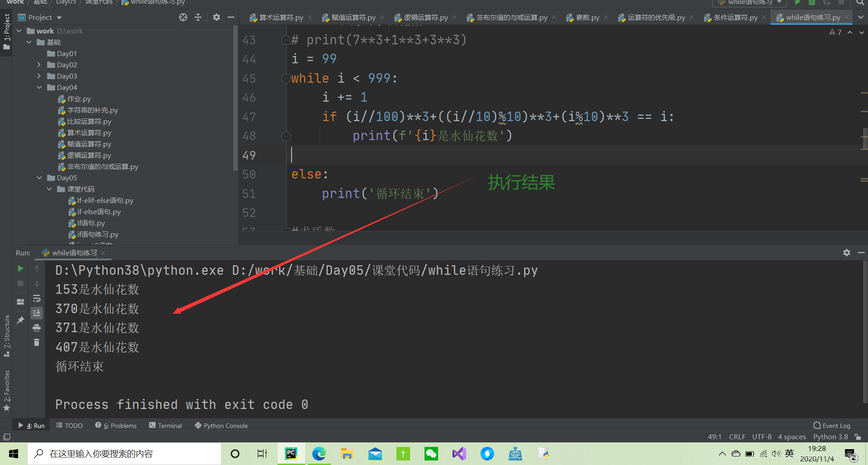Click the Python 3.8 interpreter status

(x=830, y=437)
